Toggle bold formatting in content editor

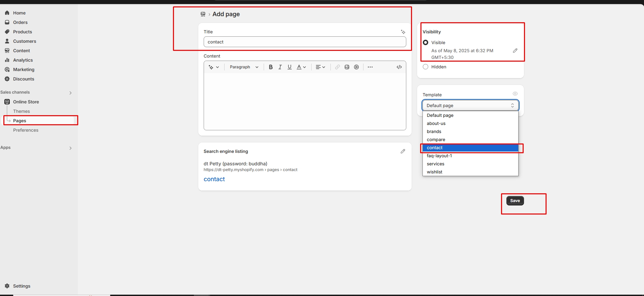click(270, 67)
